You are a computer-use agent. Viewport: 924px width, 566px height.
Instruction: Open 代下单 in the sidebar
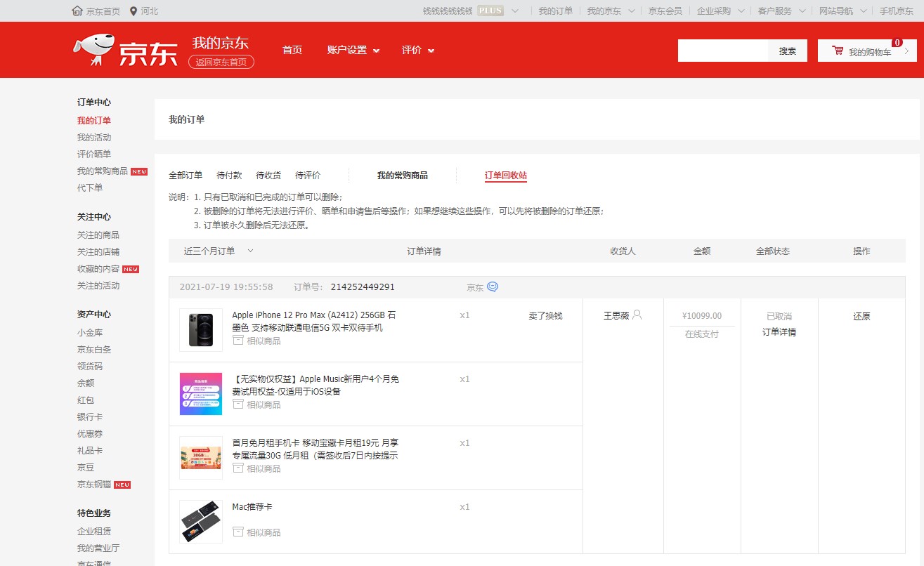[x=90, y=188]
